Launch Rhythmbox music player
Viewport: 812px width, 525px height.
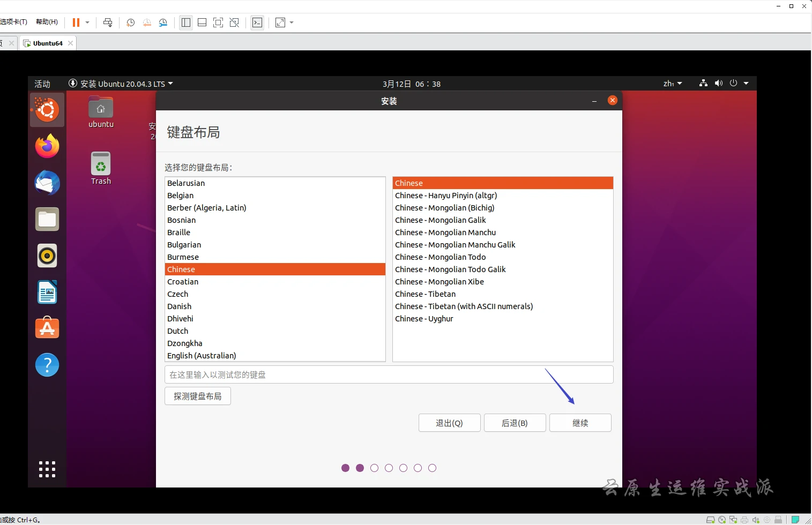tap(47, 256)
